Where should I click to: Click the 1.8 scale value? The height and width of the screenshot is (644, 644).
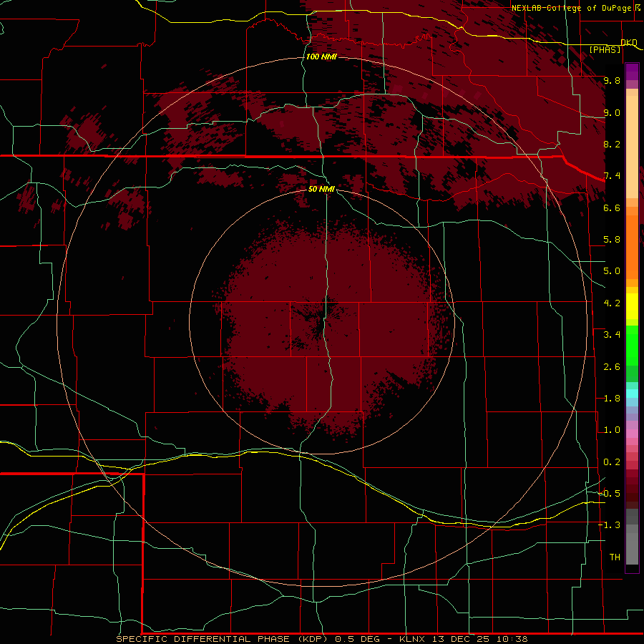pyautogui.click(x=612, y=399)
